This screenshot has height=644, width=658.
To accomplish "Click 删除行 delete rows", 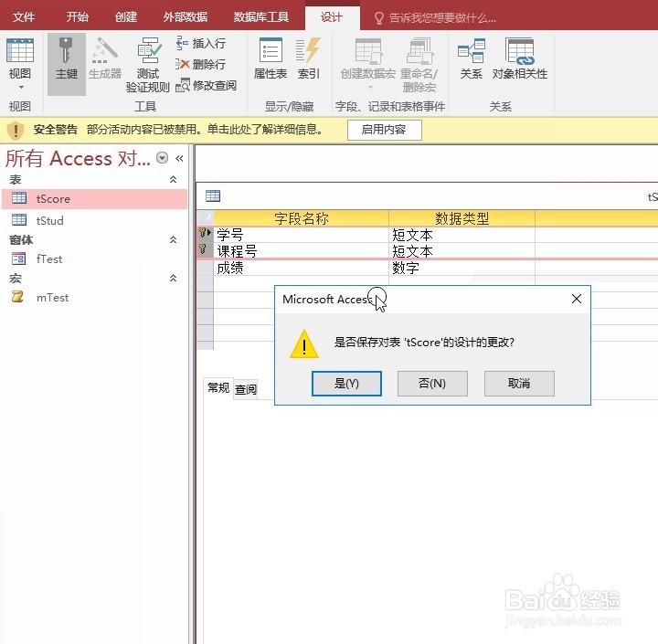I will tap(201, 64).
